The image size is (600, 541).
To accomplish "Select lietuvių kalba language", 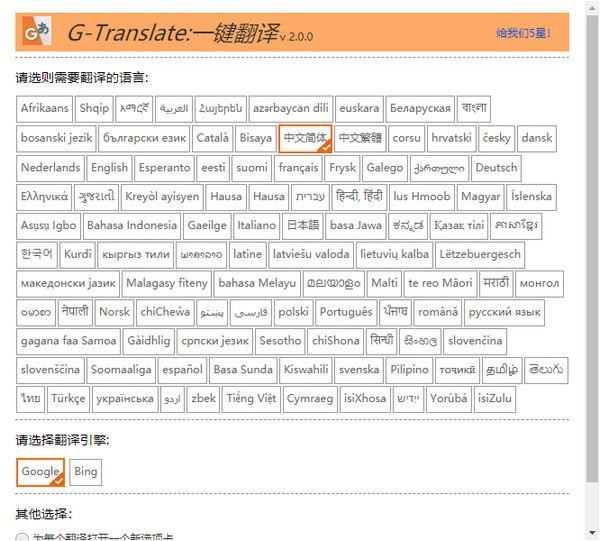I will (x=394, y=255).
